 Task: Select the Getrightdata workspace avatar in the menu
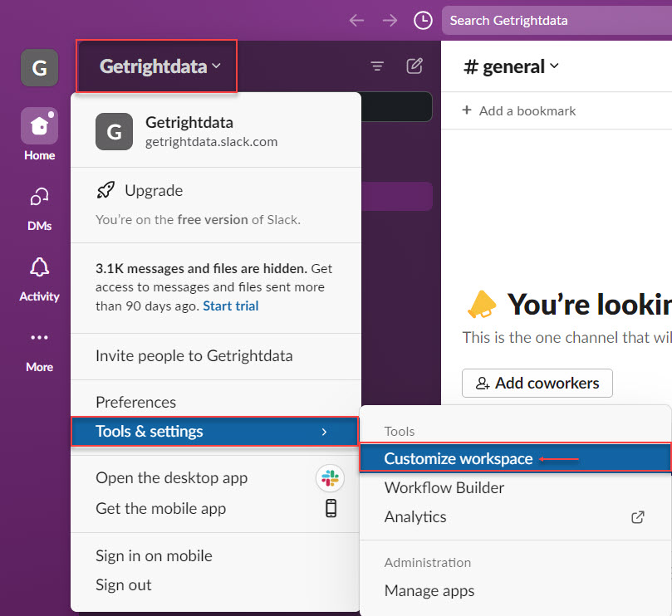(114, 131)
